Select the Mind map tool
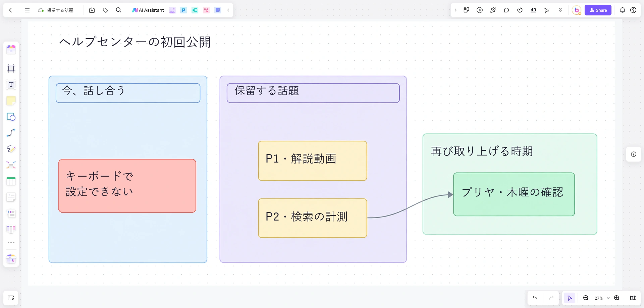This screenshot has height=308, width=644. click(x=11, y=165)
